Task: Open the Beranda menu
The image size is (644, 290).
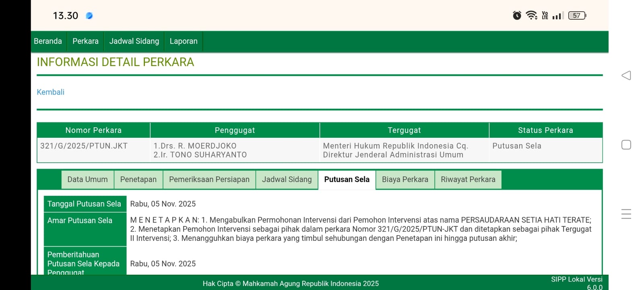Action: [x=48, y=41]
